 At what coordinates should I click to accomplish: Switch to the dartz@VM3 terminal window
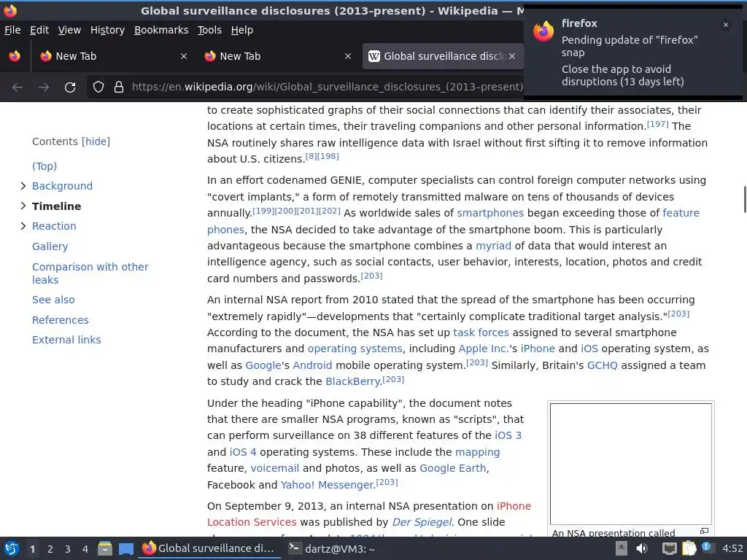click(x=332, y=549)
